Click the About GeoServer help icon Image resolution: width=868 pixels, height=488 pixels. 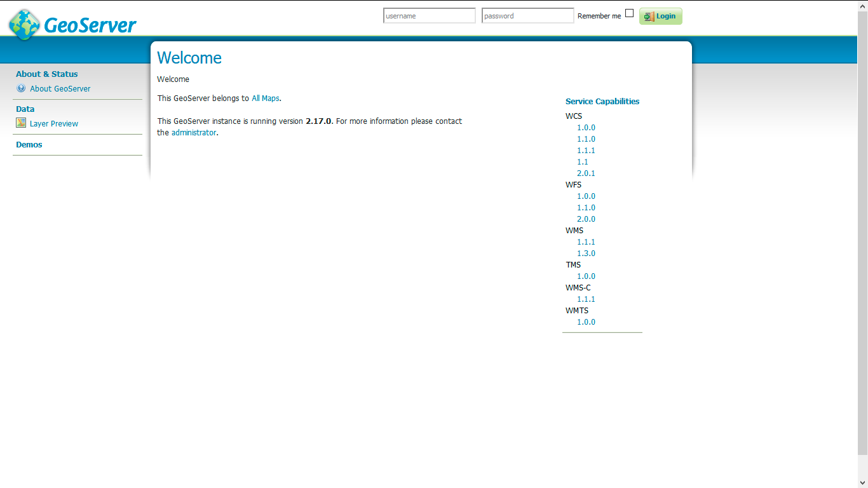coord(21,88)
